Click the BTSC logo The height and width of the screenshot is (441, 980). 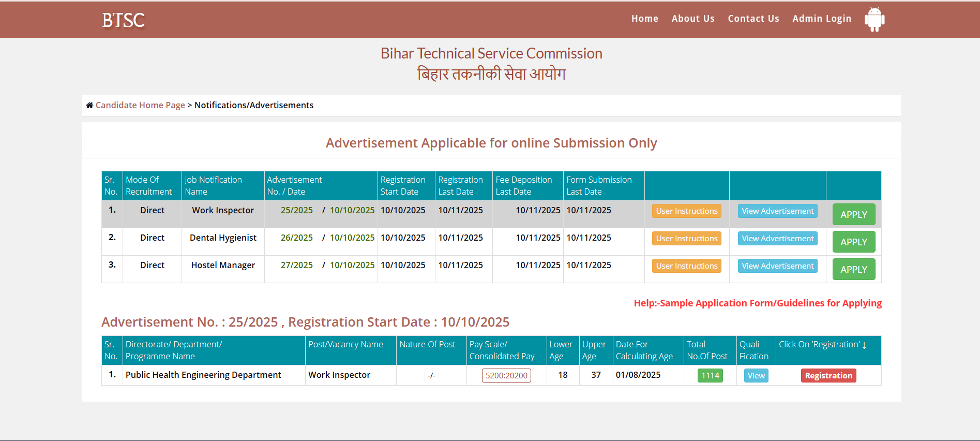click(x=123, y=20)
